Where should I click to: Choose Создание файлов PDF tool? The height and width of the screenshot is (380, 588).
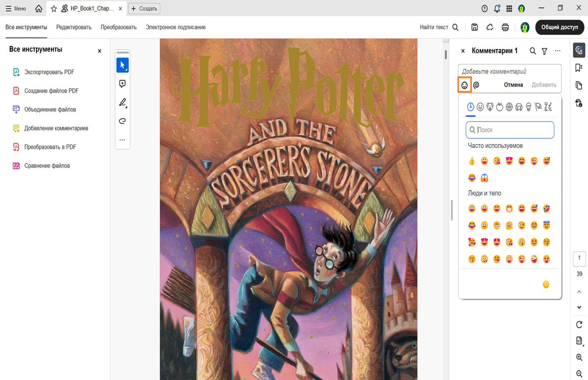point(46,91)
